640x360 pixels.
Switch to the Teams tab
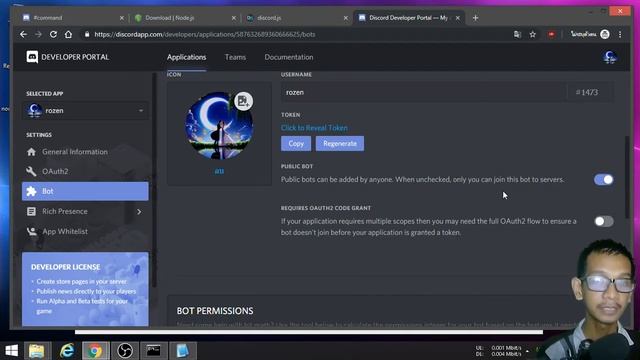pyautogui.click(x=236, y=57)
